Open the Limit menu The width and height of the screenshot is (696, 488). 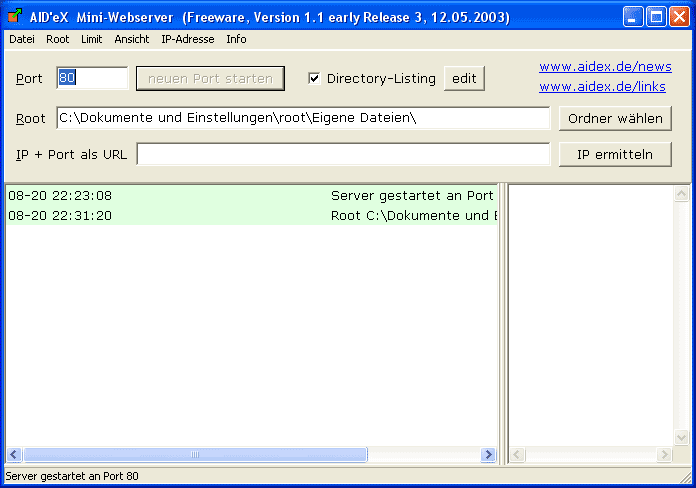(91, 39)
